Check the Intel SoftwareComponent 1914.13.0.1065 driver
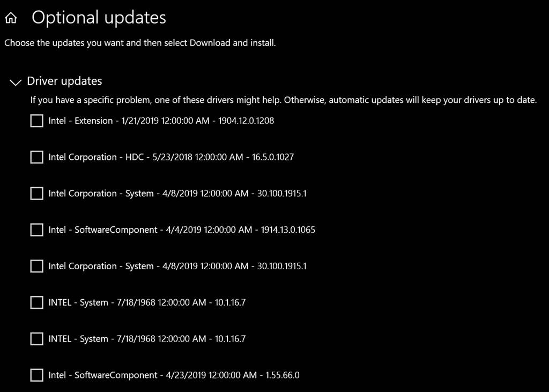The height and width of the screenshot is (392, 549). tap(36, 230)
